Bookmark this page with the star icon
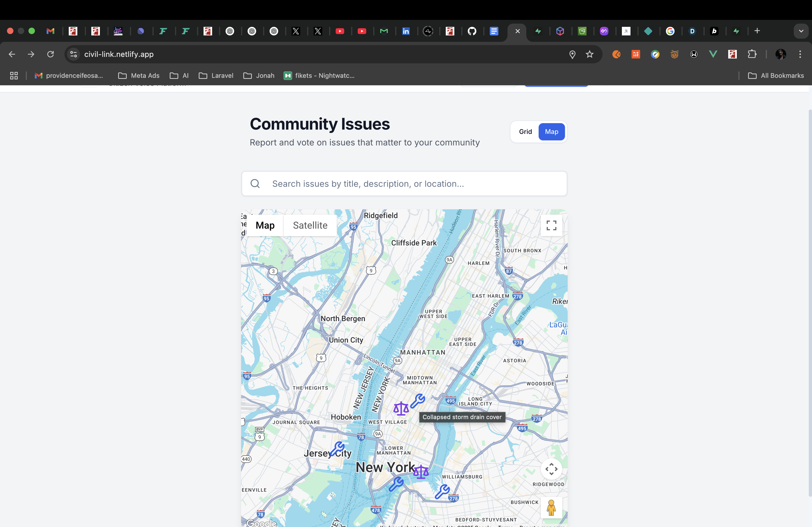The image size is (812, 527). tap(590, 54)
